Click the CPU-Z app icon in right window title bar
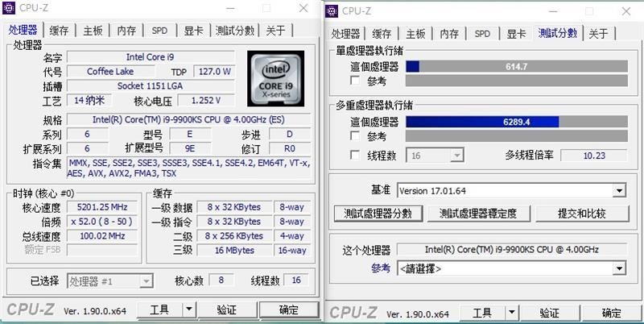 (332, 11)
